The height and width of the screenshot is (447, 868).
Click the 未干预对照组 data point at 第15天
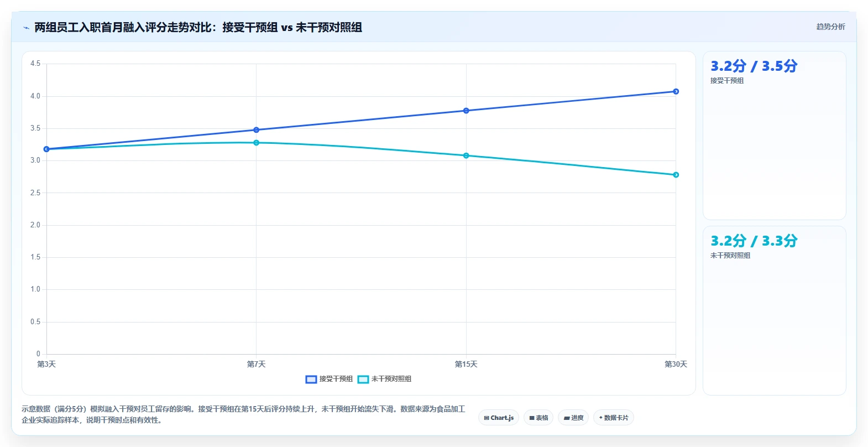[466, 155]
